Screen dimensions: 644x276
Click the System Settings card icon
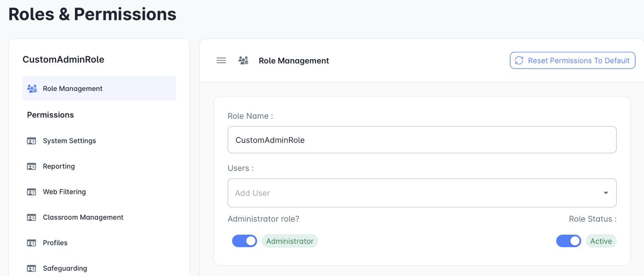31,141
